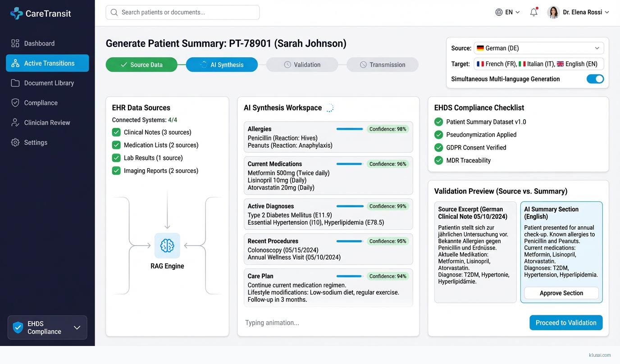Uncheck the Clinical Notes source checkbox
The height and width of the screenshot is (364, 620).
(116, 132)
